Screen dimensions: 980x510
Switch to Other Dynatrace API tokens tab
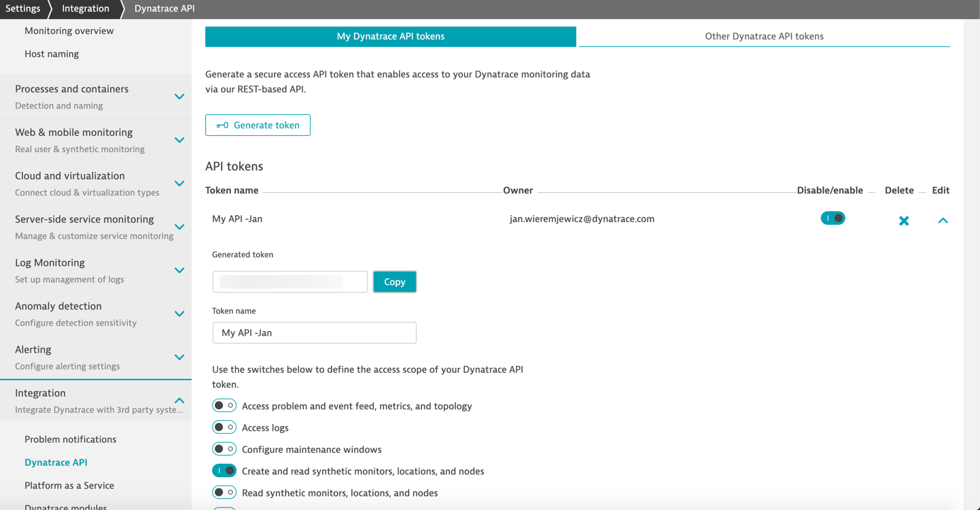pos(764,36)
